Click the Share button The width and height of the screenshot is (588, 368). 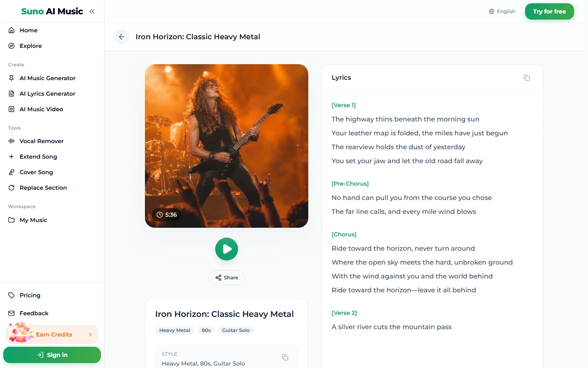pyautogui.click(x=227, y=278)
